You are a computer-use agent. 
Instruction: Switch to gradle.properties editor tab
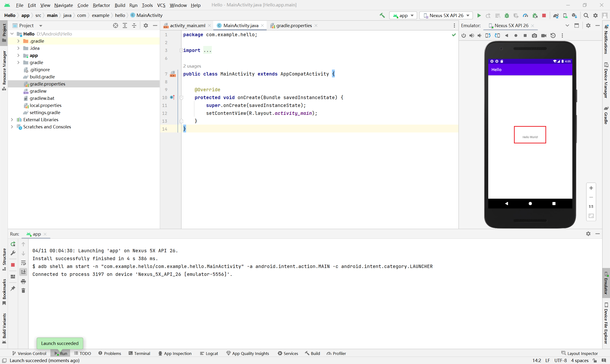click(294, 25)
